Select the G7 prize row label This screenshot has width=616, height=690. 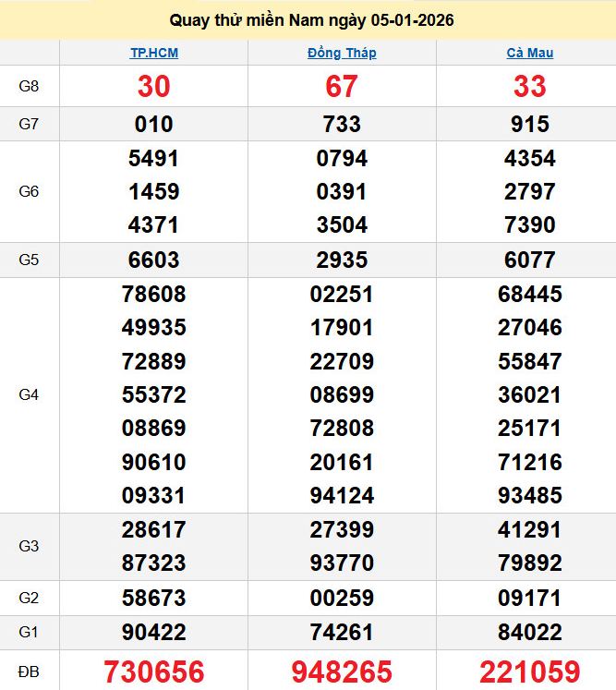(29, 124)
